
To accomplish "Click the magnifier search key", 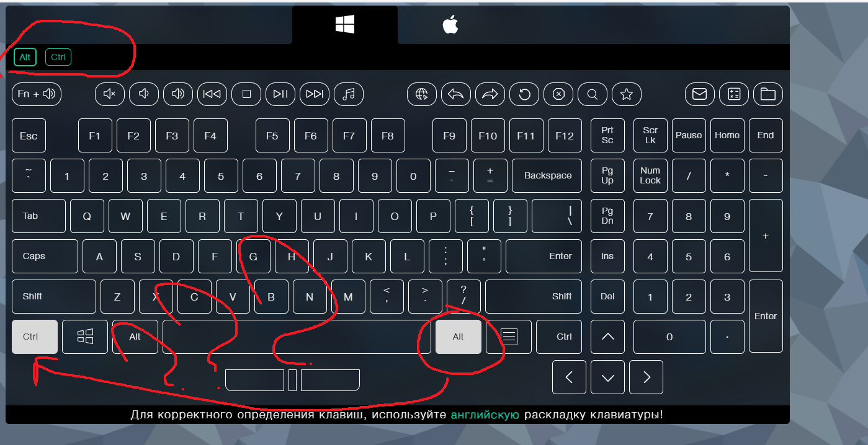I will (x=593, y=94).
